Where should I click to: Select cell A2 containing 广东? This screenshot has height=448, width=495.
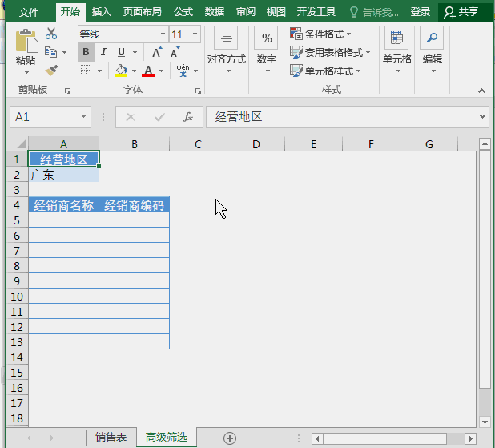coord(64,175)
